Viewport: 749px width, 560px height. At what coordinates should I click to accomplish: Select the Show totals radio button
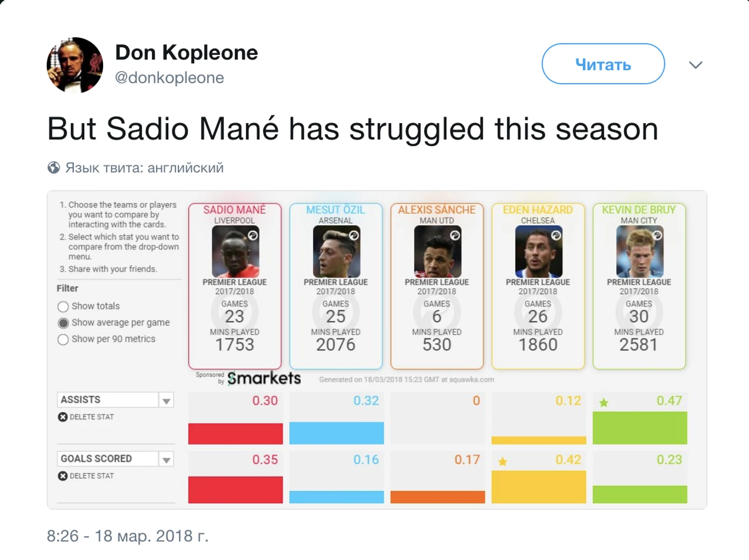(63, 307)
